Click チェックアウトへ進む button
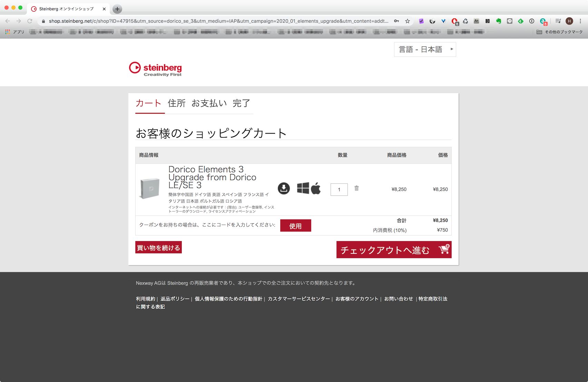This screenshot has width=588, height=382. point(394,250)
